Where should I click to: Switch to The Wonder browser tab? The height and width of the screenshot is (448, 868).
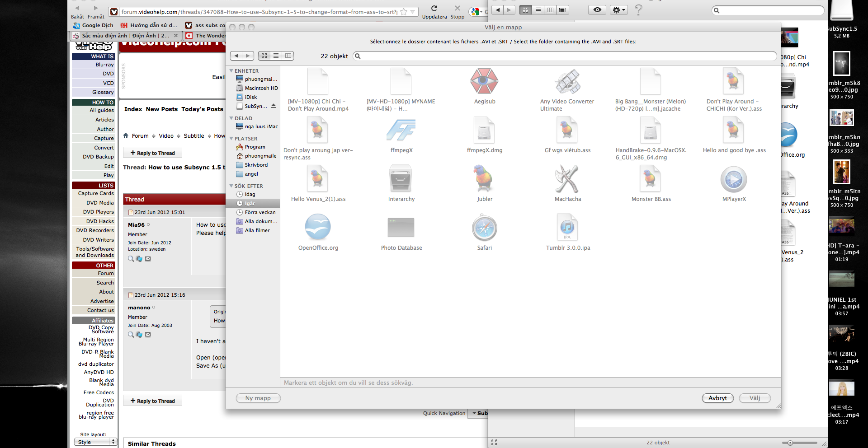205,36
